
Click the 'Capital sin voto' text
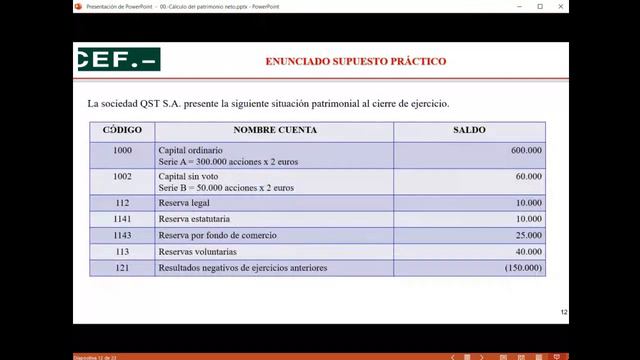click(x=188, y=176)
